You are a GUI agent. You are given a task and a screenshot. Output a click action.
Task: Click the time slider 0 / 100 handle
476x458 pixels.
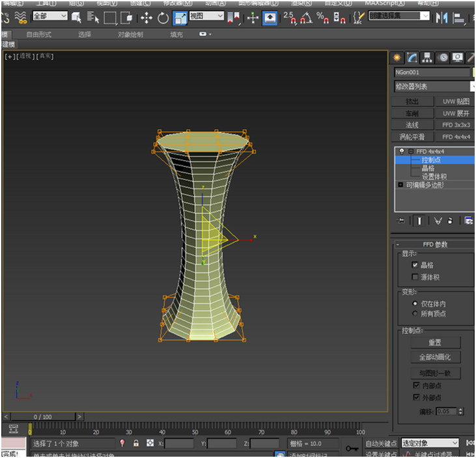pos(43,417)
